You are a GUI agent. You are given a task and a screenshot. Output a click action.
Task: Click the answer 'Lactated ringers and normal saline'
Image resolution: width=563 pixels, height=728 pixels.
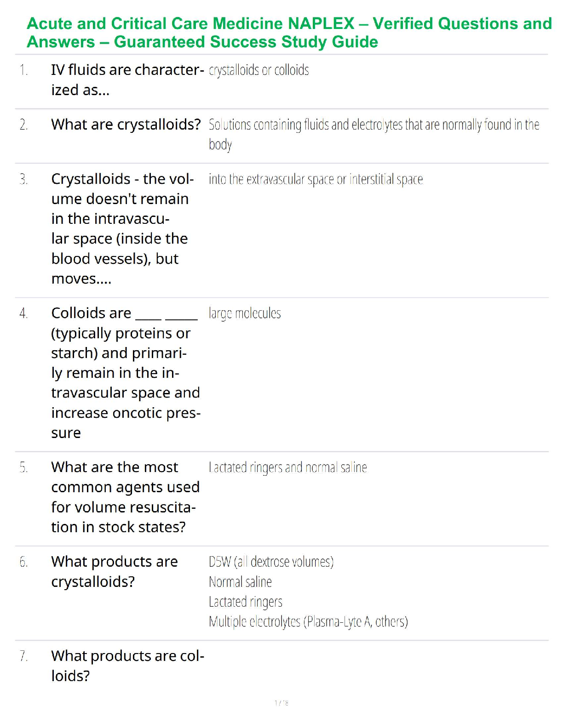point(288,467)
